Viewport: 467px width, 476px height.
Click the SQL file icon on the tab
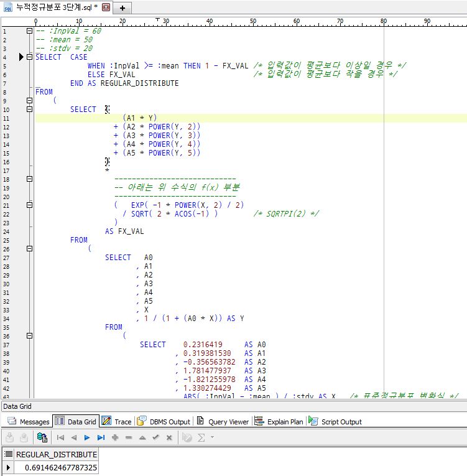click(x=8, y=7)
